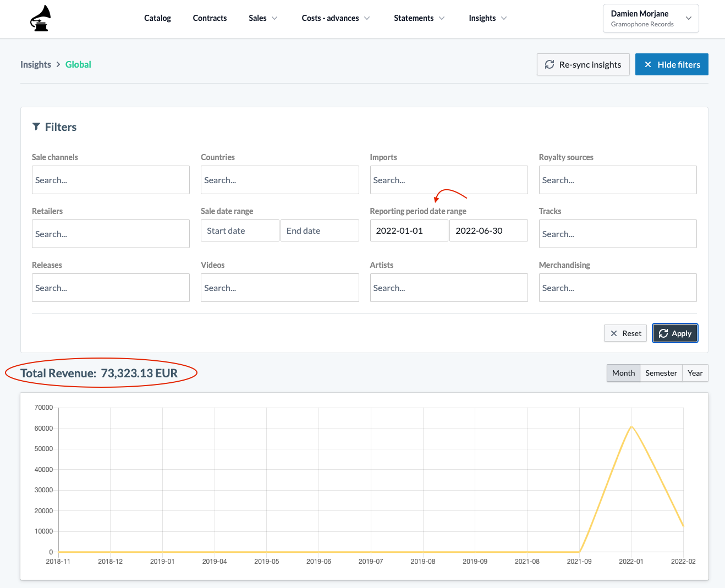Image resolution: width=725 pixels, height=588 pixels.
Task: Click the X icon in Hide filters
Action: coord(648,64)
